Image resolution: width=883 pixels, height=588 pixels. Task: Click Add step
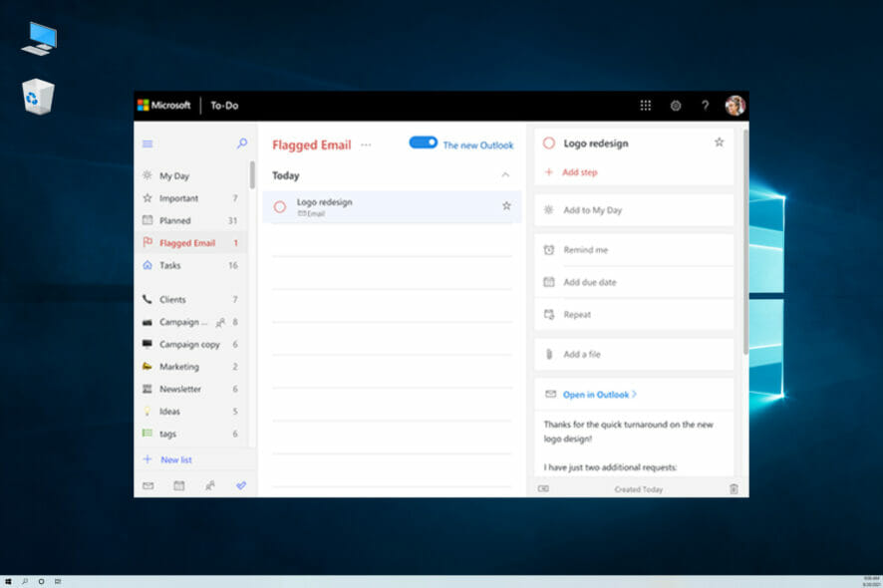[579, 172]
